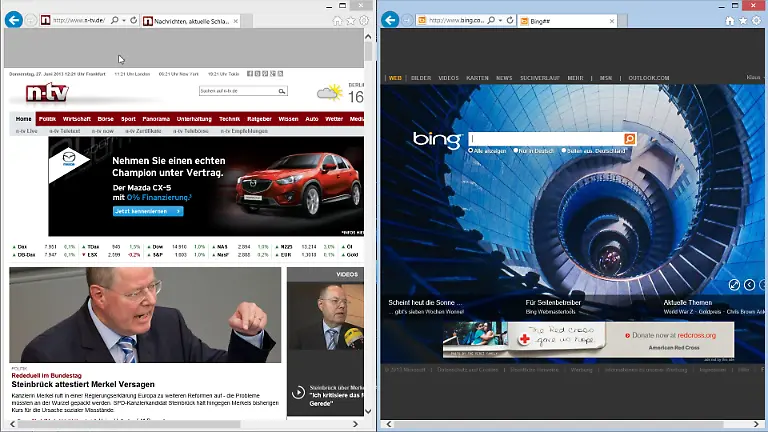
Task: Click the orange Bing search magnifier button
Action: coord(630,139)
